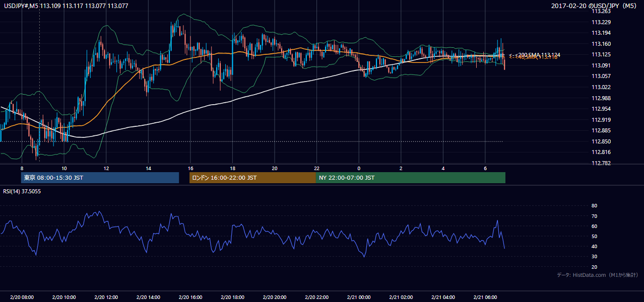This screenshot has width=644, height=302.
Task: Click the RSI 50 level label
Action: pyautogui.click(x=594, y=236)
